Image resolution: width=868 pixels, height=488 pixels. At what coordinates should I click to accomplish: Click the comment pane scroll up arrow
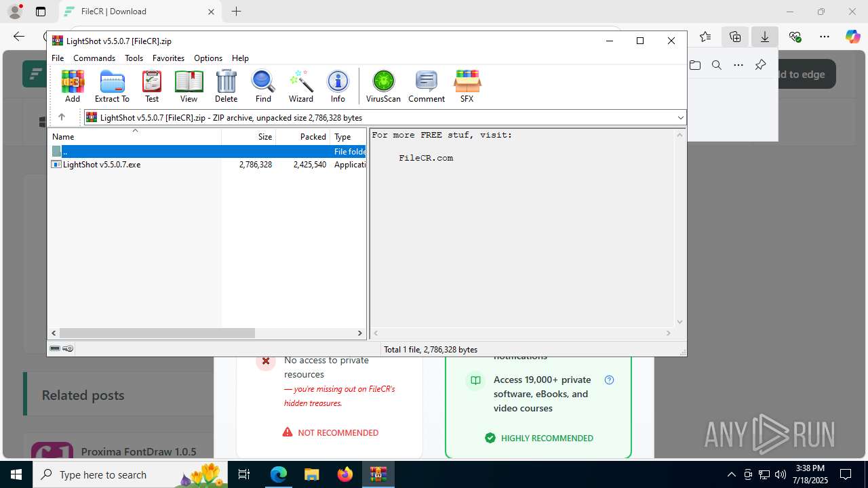pyautogui.click(x=679, y=135)
